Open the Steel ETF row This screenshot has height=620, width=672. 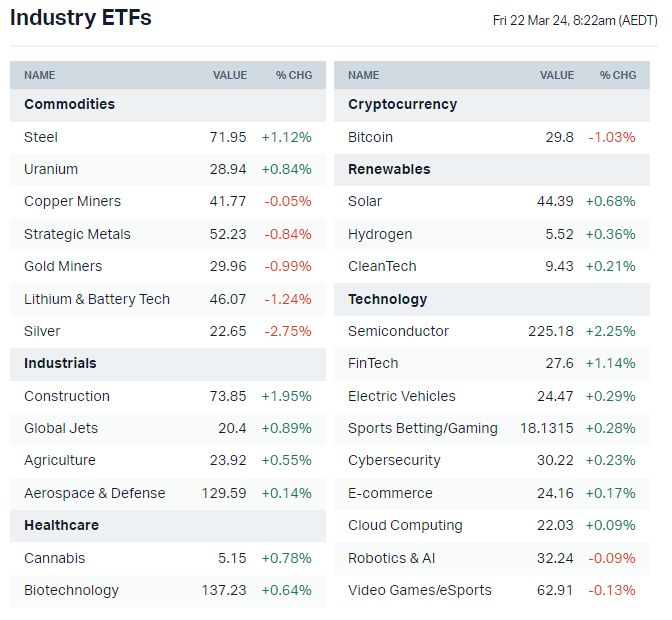click(41, 137)
